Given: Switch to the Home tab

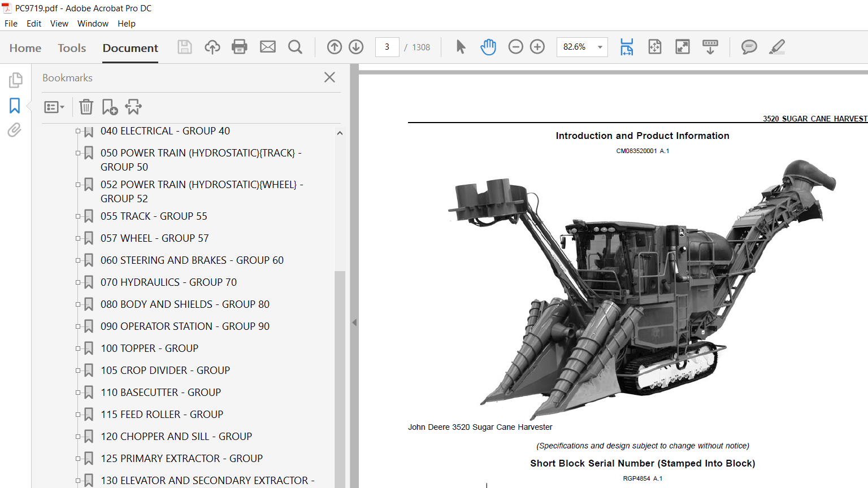Looking at the screenshot, I should [25, 48].
